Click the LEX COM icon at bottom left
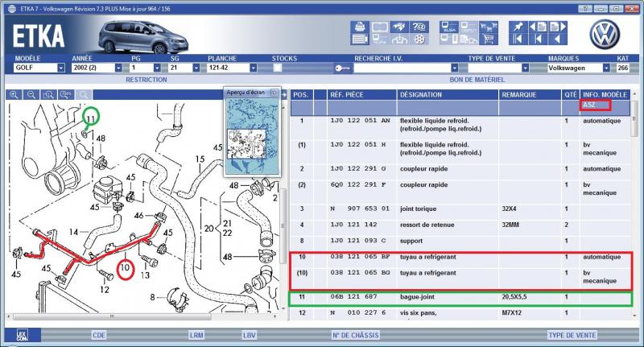644x347 pixels. click(x=23, y=335)
